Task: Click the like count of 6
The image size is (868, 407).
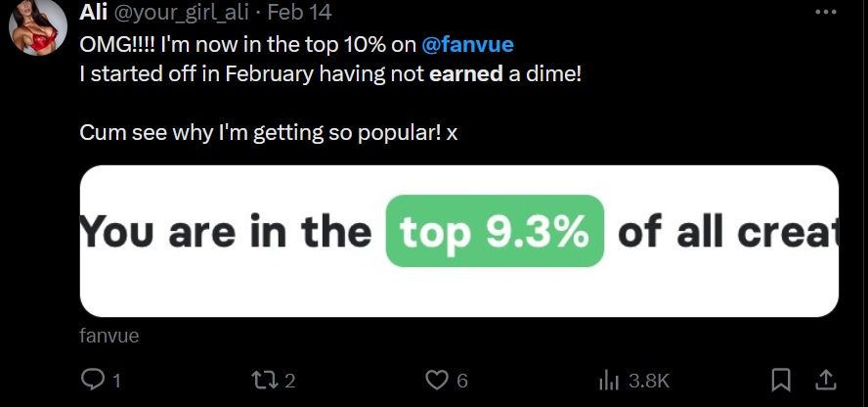Action: tap(462, 381)
